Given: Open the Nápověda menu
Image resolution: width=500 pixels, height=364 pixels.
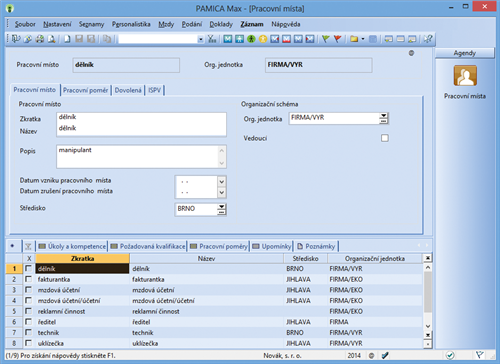Looking at the screenshot, I should pyautogui.click(x=286, y=24).
